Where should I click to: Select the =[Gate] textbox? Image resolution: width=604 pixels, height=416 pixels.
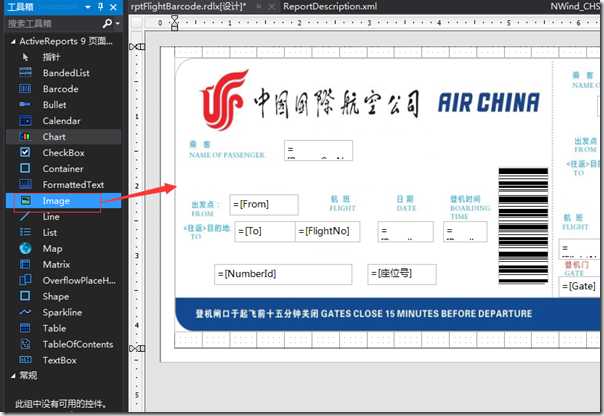click(579, 287)
